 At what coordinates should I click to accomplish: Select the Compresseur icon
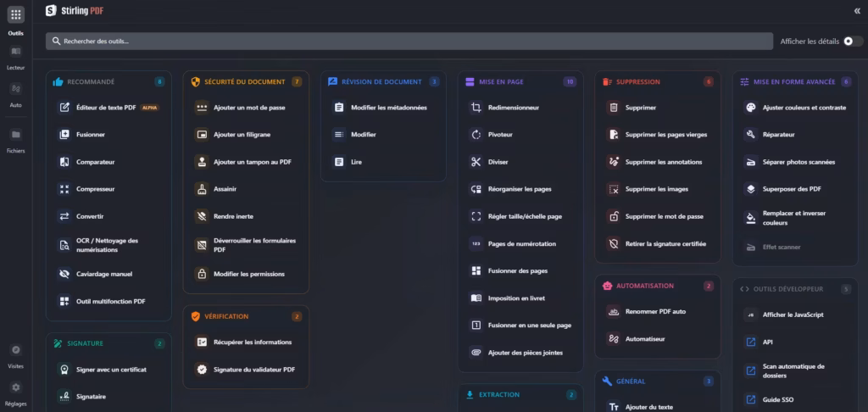[64, 189]
